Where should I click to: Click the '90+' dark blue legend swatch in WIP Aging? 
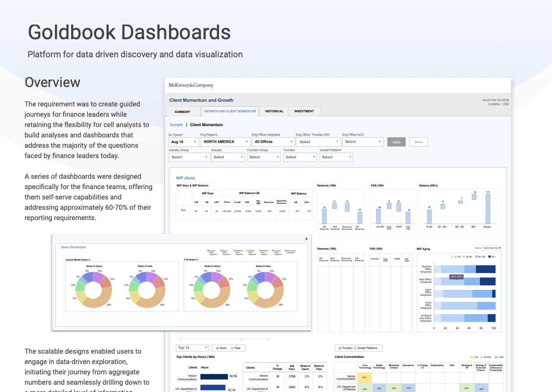click(489, 256)
